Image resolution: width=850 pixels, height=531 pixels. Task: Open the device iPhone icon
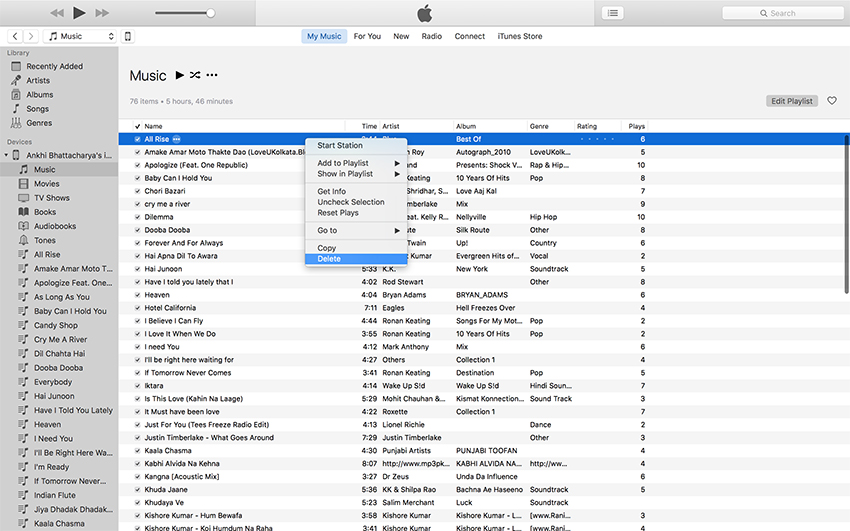click(128, 37)
